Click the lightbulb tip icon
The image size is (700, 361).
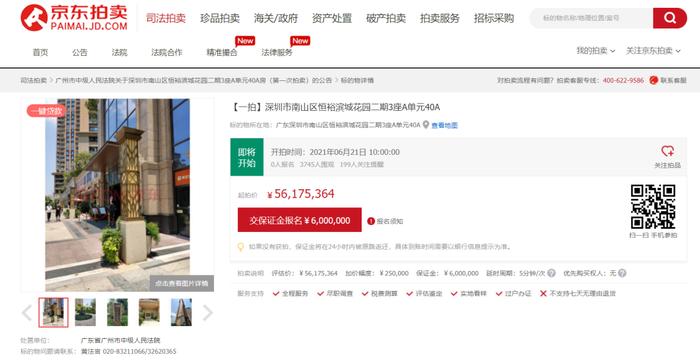pyautogui.click(x=241, y=247)
